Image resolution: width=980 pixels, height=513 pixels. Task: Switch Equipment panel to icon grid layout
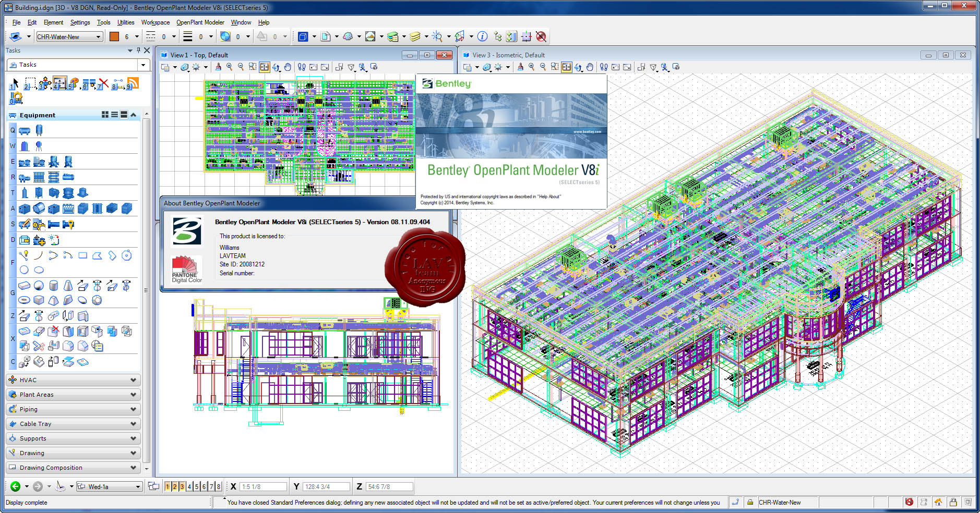105,115
